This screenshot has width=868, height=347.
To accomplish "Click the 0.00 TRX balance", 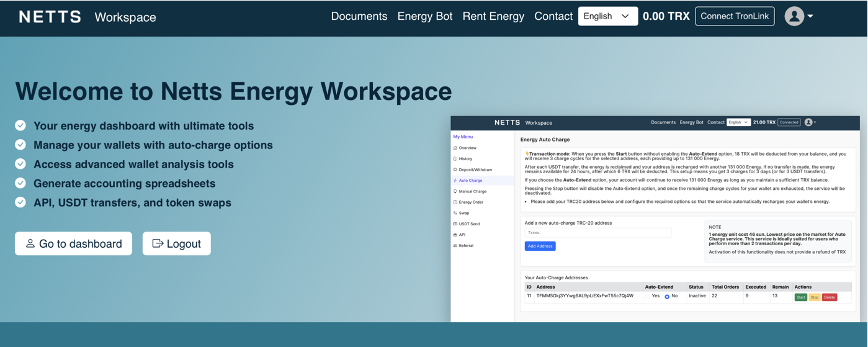I will point(666,16).
